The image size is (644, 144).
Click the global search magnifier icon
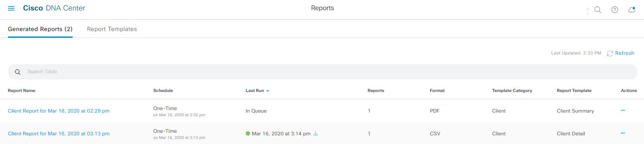coord(598,10)
